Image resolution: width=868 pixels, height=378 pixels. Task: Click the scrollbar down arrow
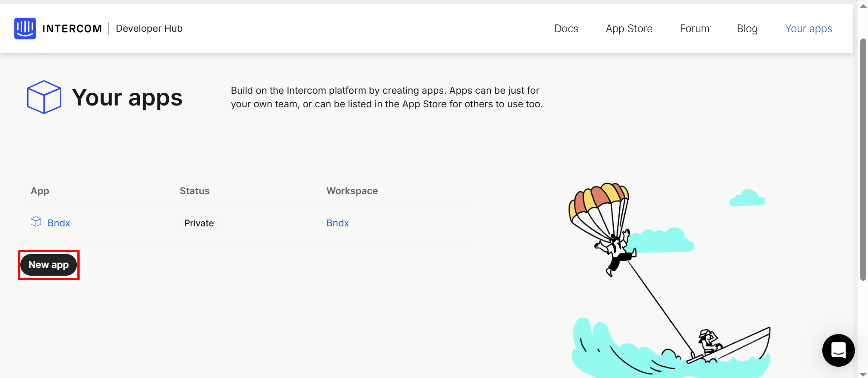click(x=863, y=374)
